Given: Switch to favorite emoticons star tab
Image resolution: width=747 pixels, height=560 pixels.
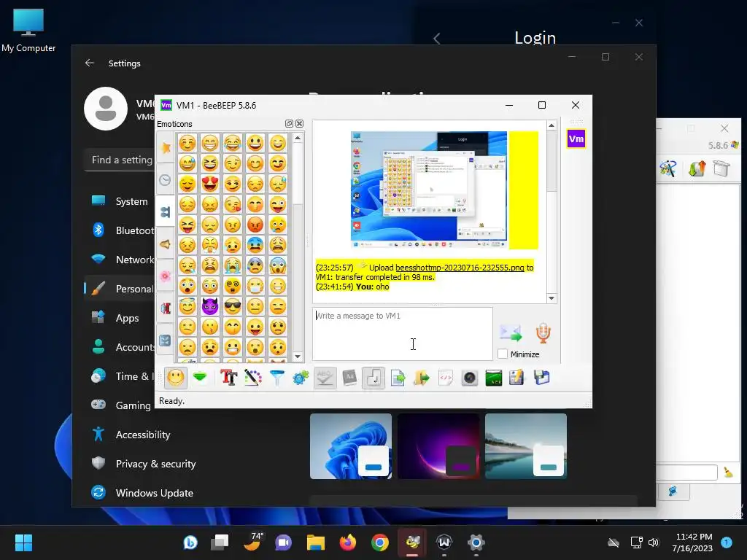Looking at the screenshot, I should tap(166, 147).
